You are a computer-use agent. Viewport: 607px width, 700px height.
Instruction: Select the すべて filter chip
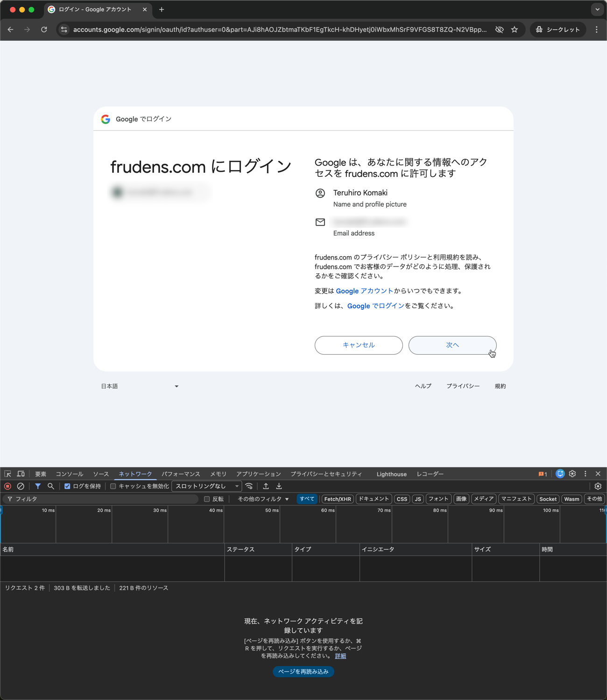(307, 499)
